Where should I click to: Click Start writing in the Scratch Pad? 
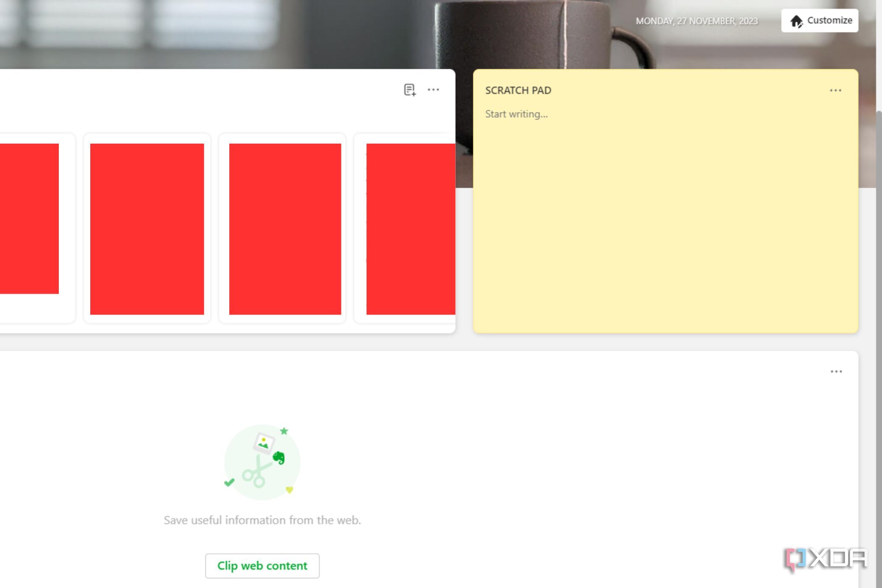[x=516, y=113]
